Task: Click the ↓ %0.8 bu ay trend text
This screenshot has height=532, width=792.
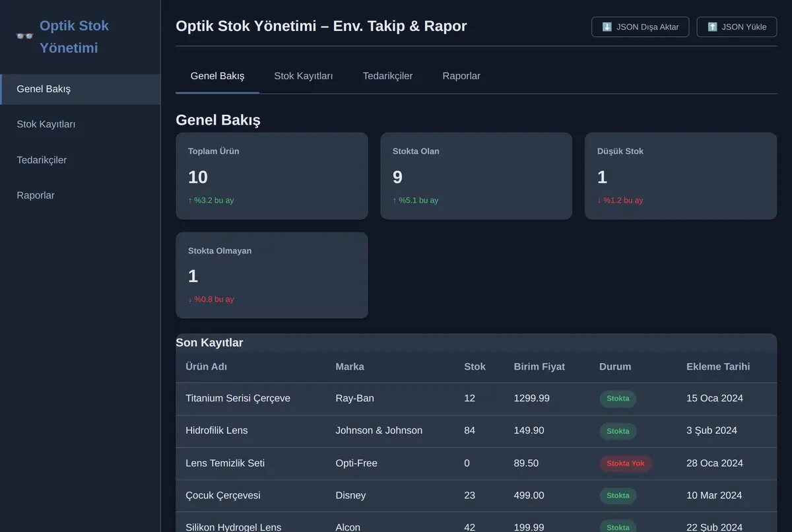Action: pos(211,299)
